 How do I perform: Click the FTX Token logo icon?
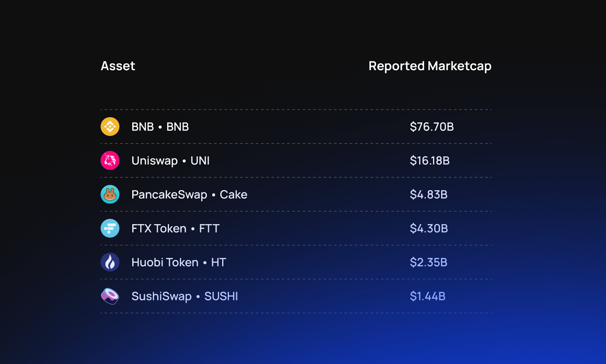click(x=110, y=229)
